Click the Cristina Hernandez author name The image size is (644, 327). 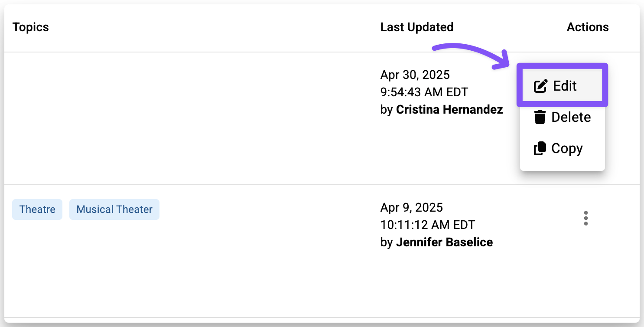click(449, 110)
